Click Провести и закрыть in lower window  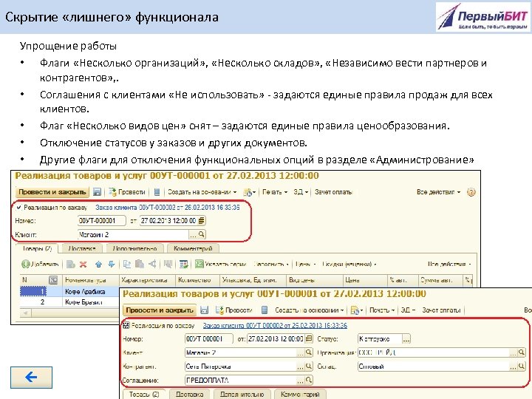pyautogui.click(x=160, y=310)
